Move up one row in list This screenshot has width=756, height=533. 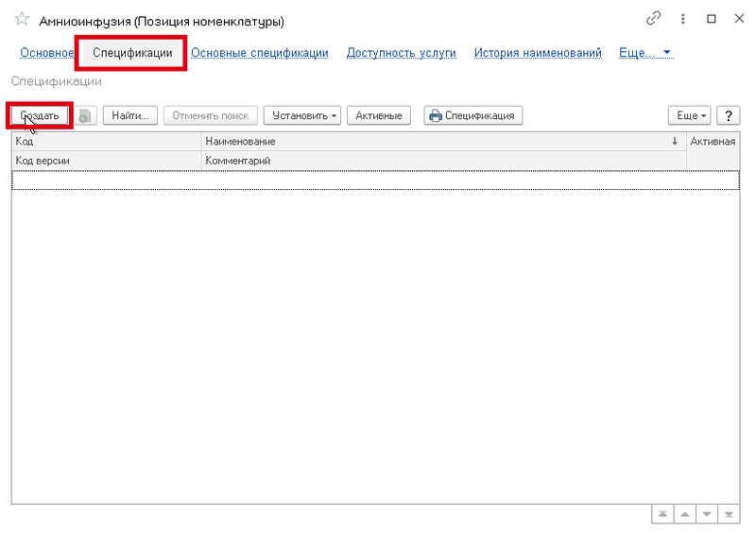pos(684,514)
